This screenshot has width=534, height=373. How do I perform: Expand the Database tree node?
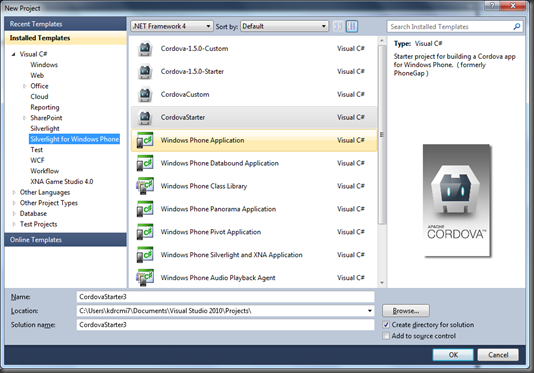coord(14,214)
